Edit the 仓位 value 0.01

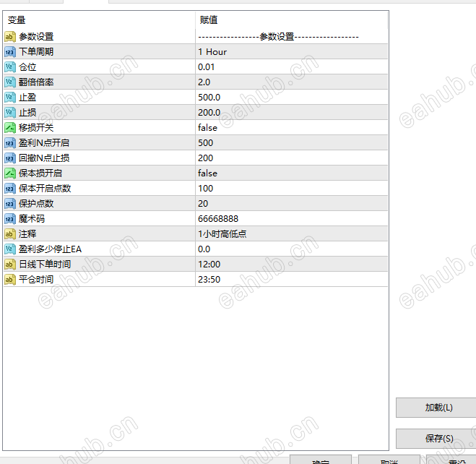291,66
